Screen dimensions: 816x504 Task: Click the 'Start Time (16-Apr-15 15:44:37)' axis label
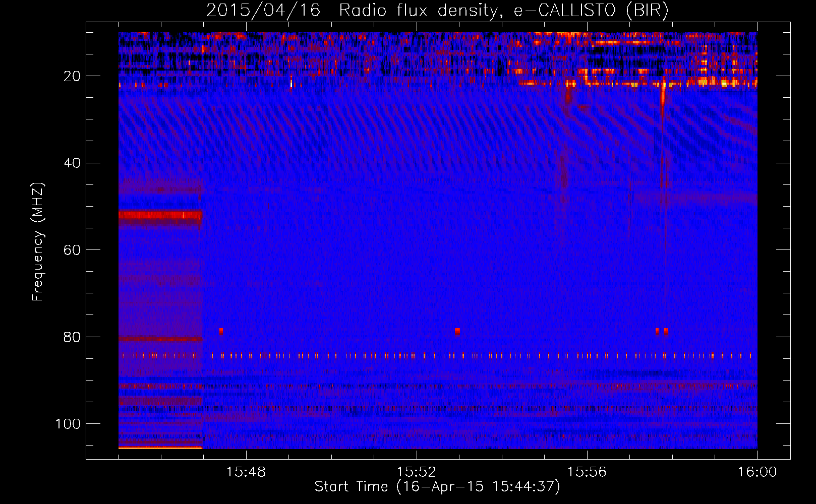437,487
